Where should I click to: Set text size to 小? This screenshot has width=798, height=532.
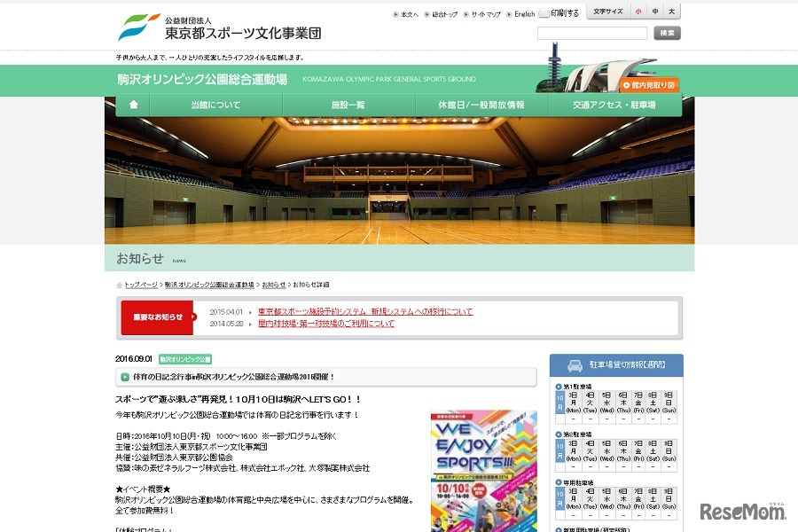coord(638,12)
